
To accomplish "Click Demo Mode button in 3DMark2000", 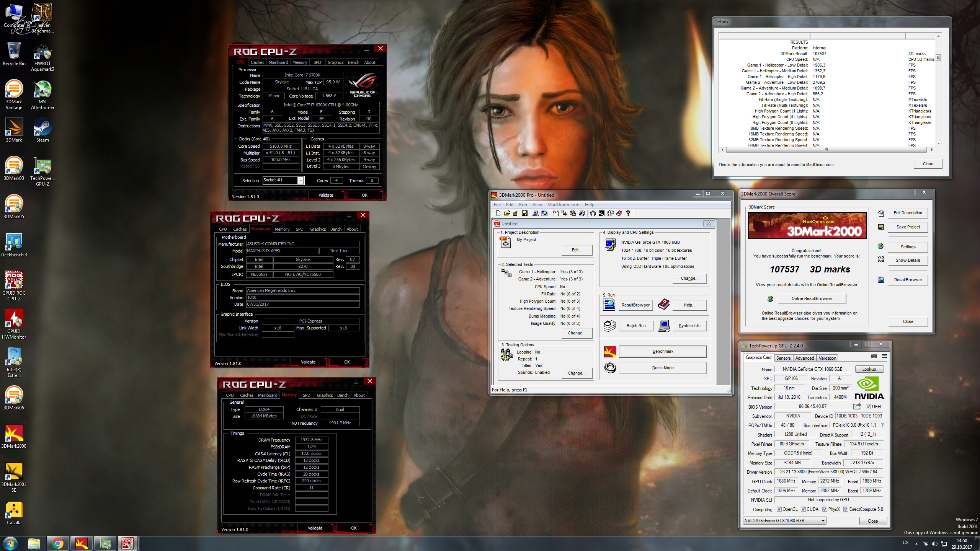I will [x=663, y=368].
